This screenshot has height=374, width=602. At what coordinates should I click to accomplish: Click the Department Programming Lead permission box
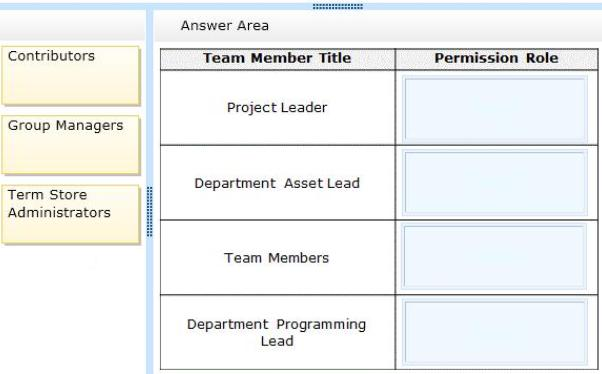click(x=495, y=333)
